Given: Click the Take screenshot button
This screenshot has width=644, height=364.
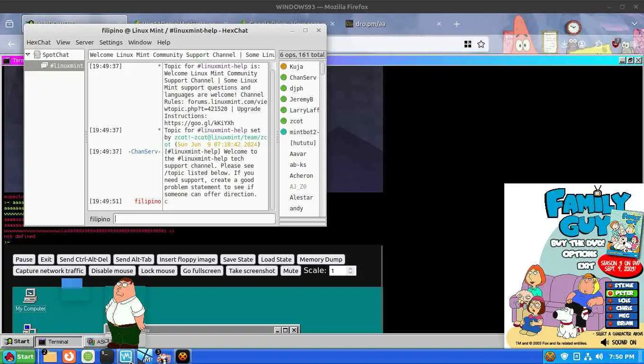Looking at the screenshot, I should click(x=252, y=271).
